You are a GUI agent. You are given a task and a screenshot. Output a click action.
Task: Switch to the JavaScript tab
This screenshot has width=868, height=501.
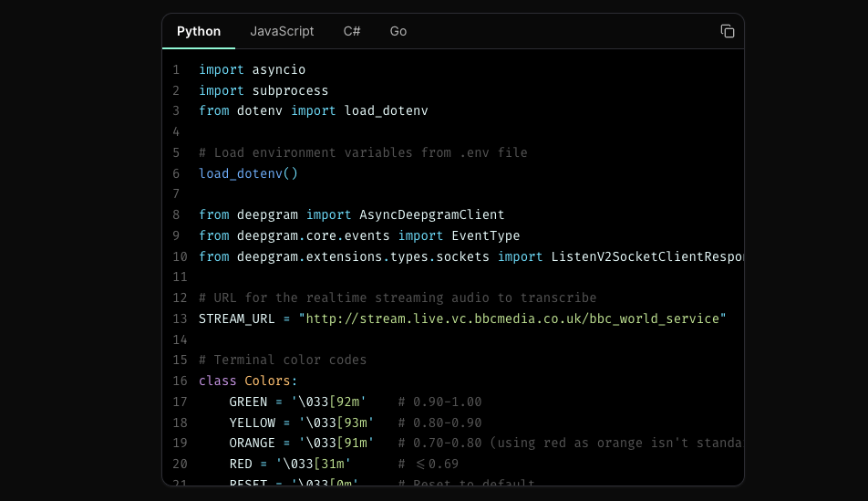[x=282, y=31]
